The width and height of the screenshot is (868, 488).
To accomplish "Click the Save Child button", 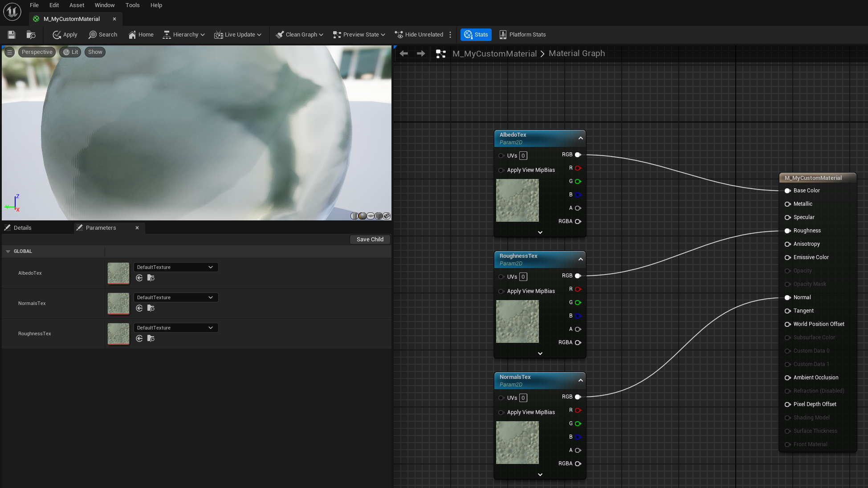I will 370,240.
